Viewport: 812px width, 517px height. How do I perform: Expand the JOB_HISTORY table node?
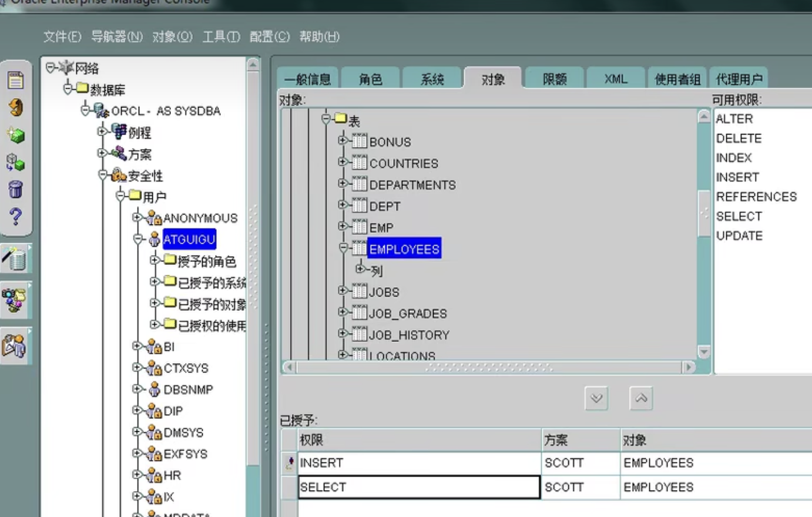pos(343,334)
